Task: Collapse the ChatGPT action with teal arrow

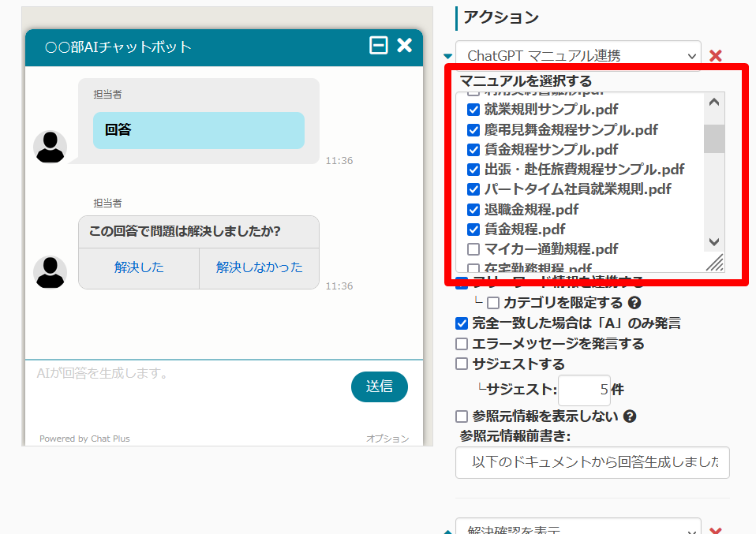Action: [x=448, y=56]
